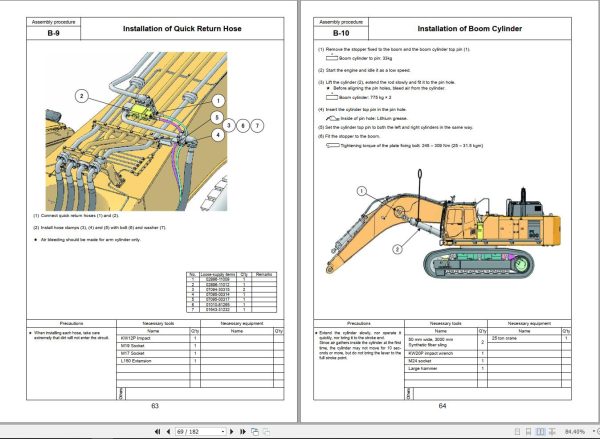The width and height of the screenshot is (600, 439).
Task: Click the B-9 procedure code
Action: coord(54,33)
